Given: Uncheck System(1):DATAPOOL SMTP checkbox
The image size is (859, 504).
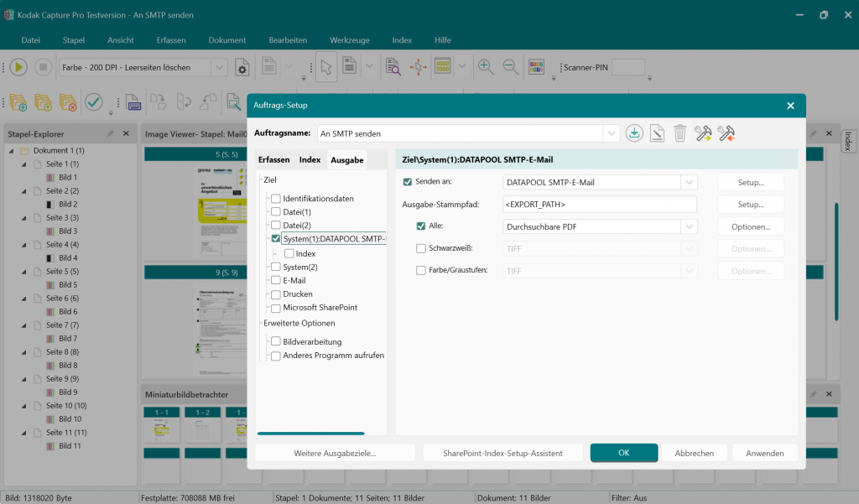Looking at the screenshot, I should point(276,239).
